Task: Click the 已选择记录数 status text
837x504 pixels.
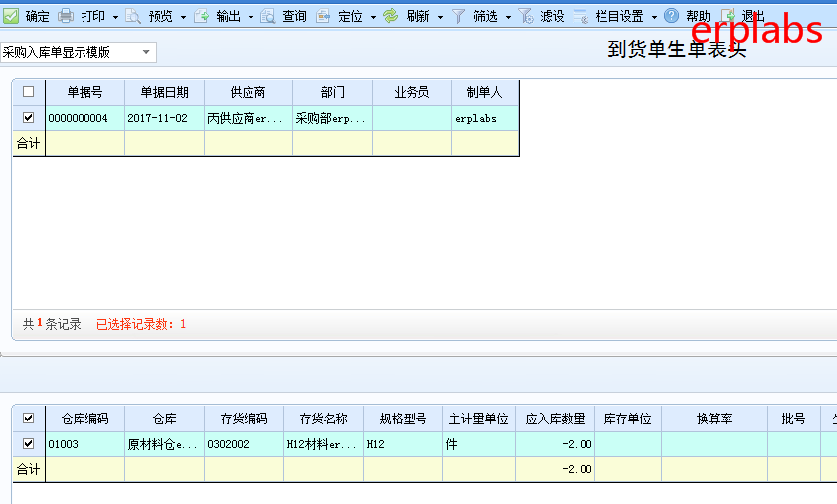Action: tap(141, 325)
